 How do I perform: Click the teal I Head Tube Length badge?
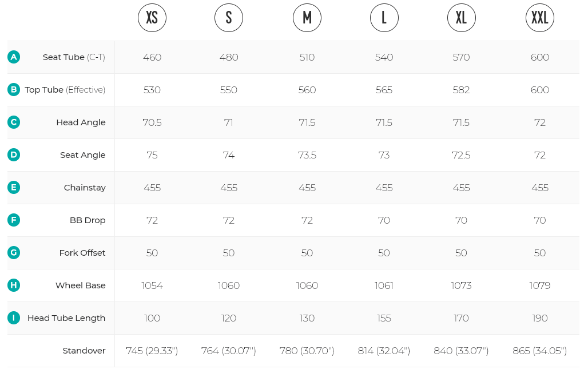pos(14,318)
